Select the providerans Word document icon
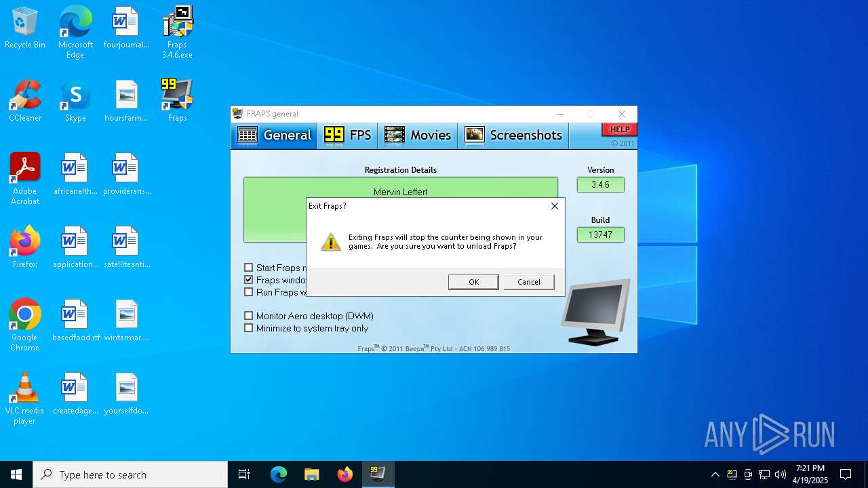 tap(126, 175)
